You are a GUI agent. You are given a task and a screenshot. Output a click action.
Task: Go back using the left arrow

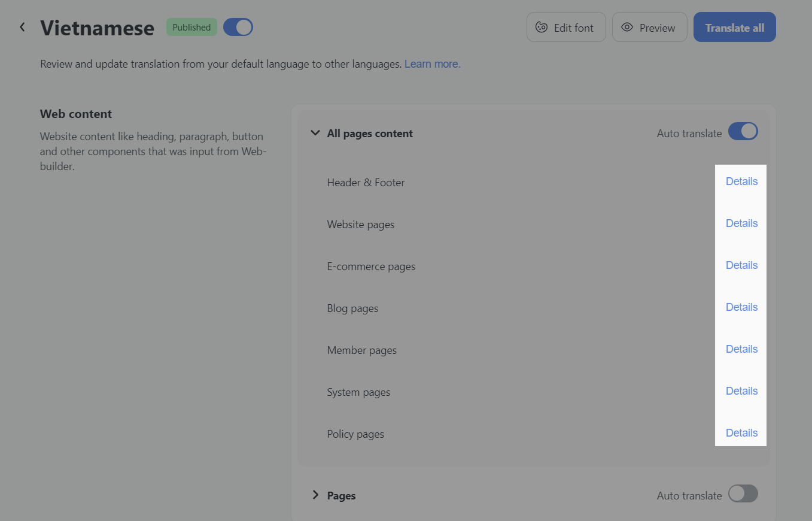22,27
